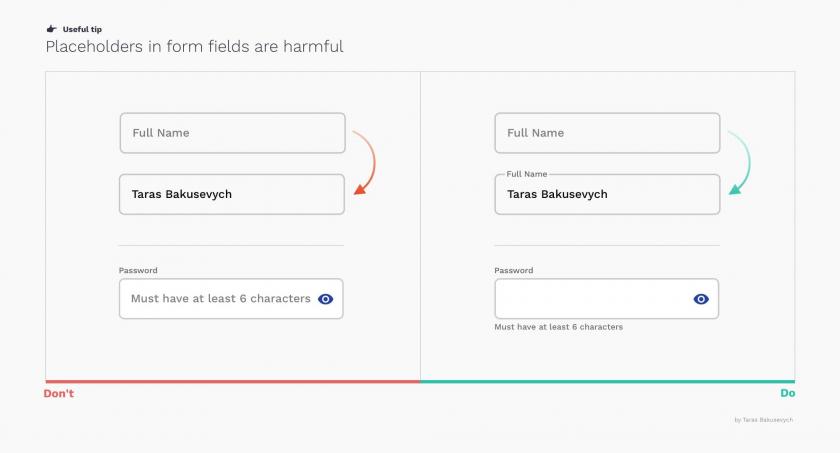Screen dimensions: 840x453
Task: Click password field with placeholder text
Action: click(231, 299)
